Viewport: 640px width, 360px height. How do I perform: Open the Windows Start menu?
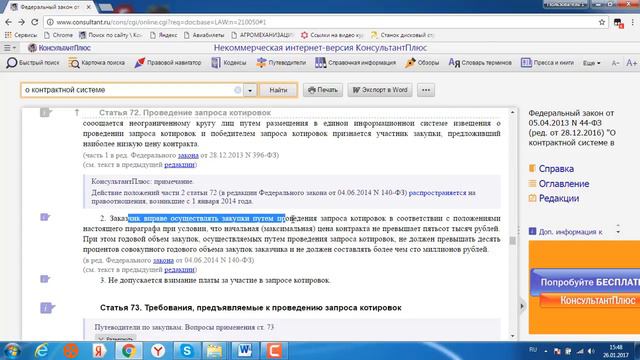12,351
